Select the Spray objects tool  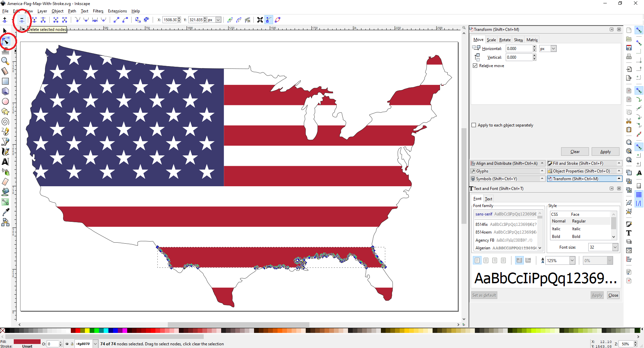pos(5,172)
